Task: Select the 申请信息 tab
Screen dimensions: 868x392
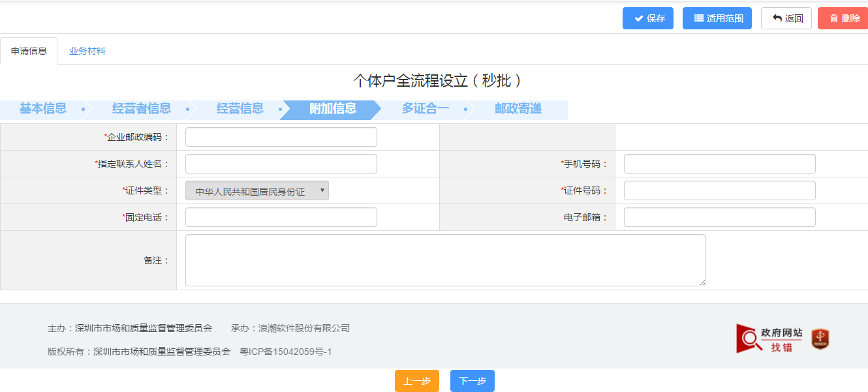Action: [29, 51]
